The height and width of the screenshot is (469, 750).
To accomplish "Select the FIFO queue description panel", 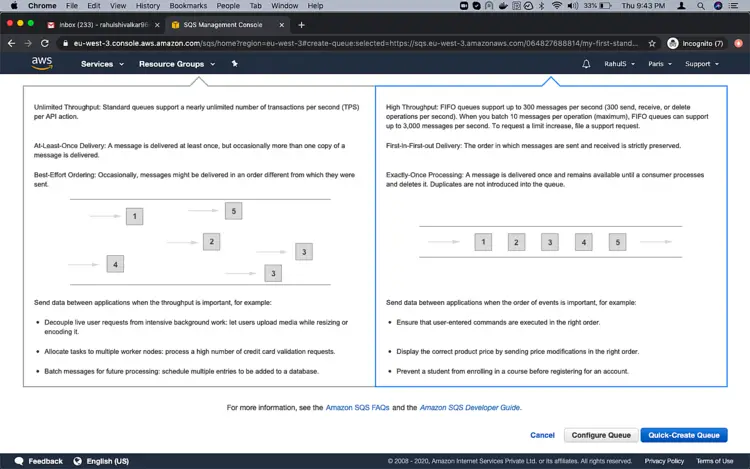I will [551, 236].
